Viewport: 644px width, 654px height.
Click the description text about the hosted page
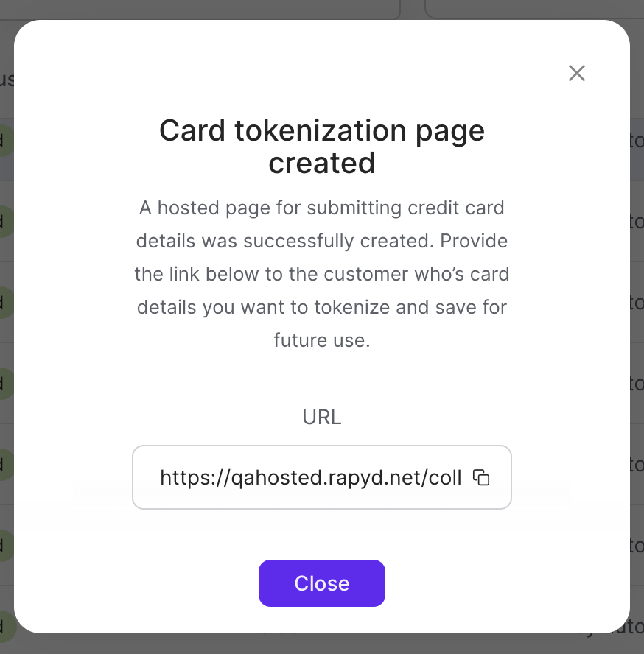pos(322,273)
